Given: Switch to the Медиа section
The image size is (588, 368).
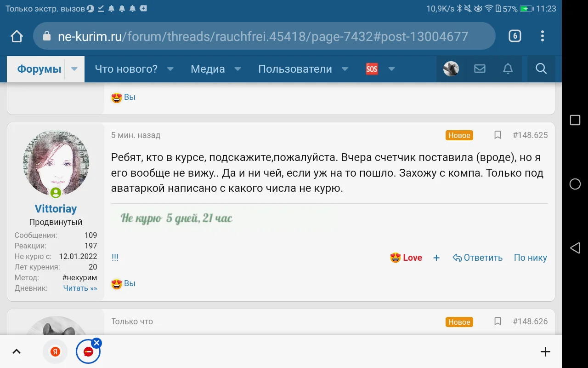Looking at the screenshot, I should (207, 69).
